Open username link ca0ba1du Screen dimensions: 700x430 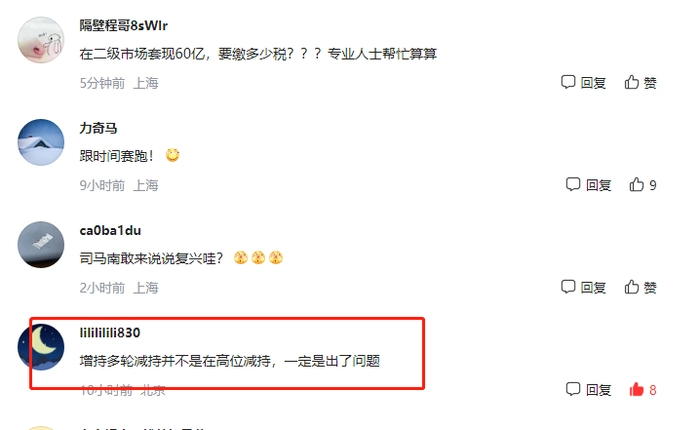(x=110, y=230)
